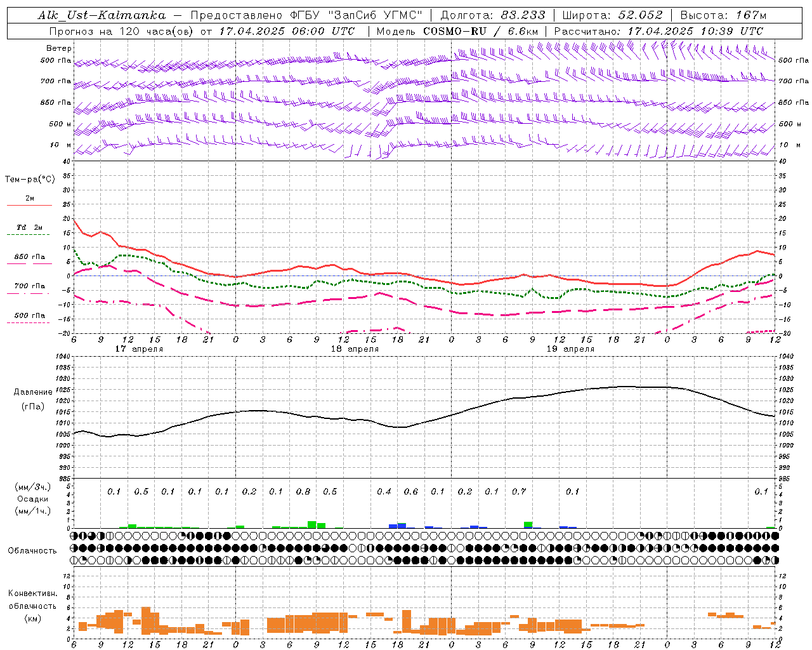
Task: Click the "19 апреля" date label
Action: tap(570, 349)
